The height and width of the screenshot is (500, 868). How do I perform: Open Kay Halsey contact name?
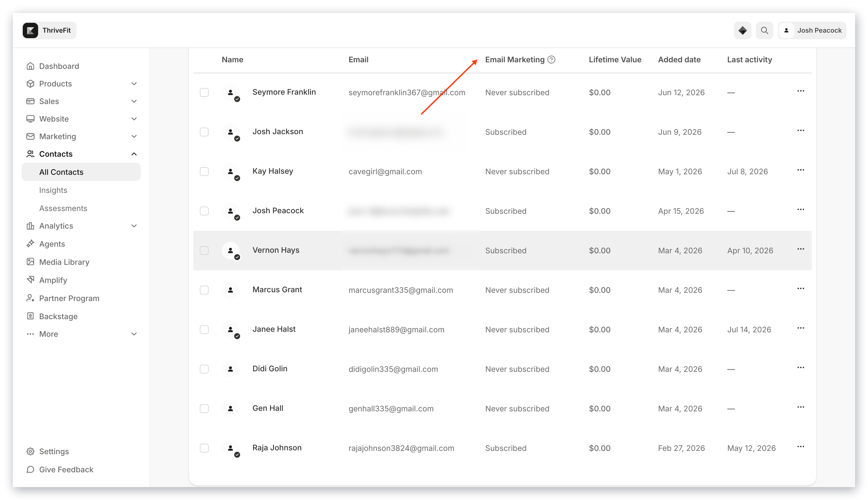tap(273, 171)
